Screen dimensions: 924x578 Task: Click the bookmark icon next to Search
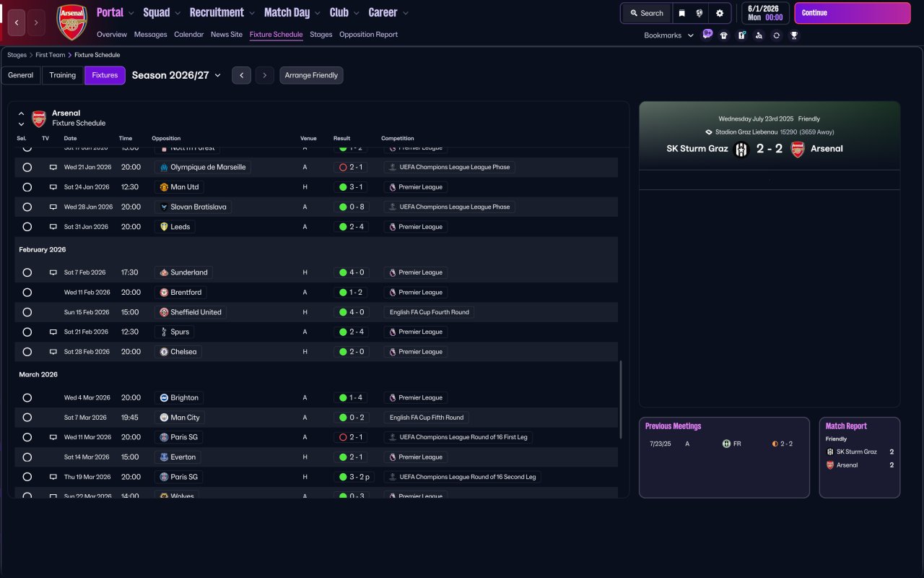coord(681,13)
